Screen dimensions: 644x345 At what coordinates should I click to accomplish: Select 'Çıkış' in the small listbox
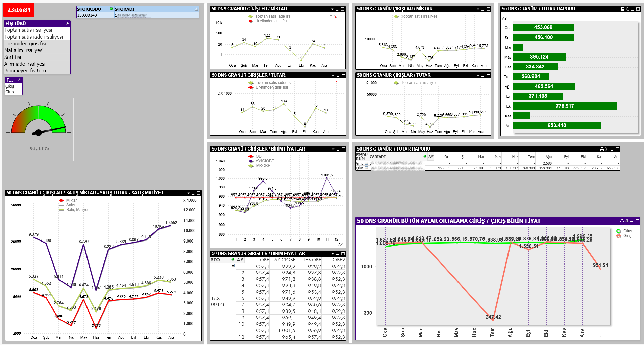(x=10, y=86)
